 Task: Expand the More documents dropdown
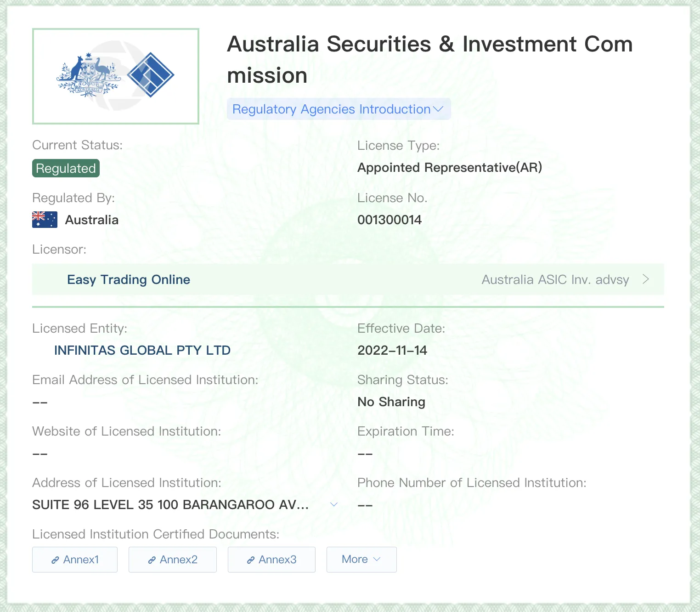[x=361, y=560]
